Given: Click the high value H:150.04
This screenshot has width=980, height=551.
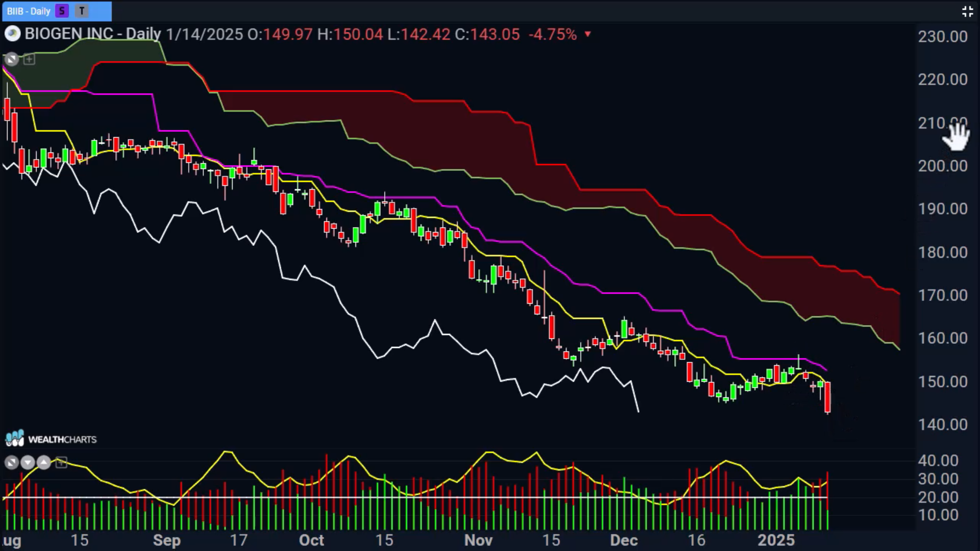Looking at the screenshot, I should click(350, 34).
